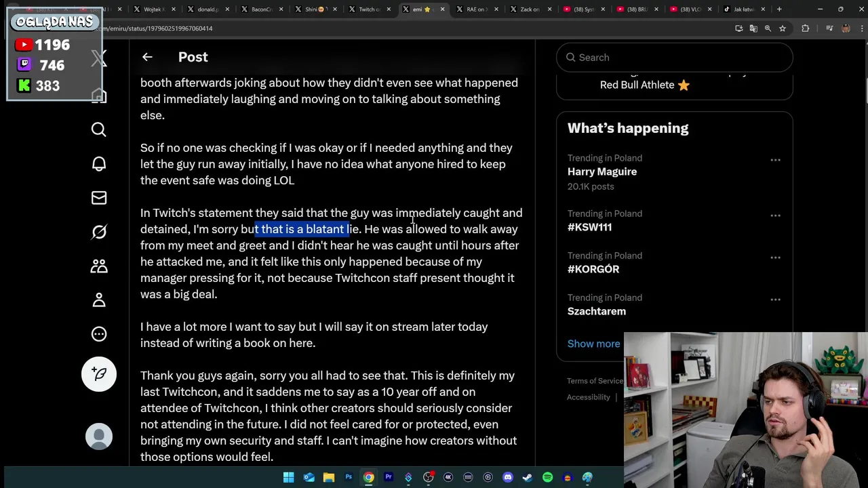Switch to the BaconCr browser tab
Screen dimensions: 868x488
pos(263,9)
